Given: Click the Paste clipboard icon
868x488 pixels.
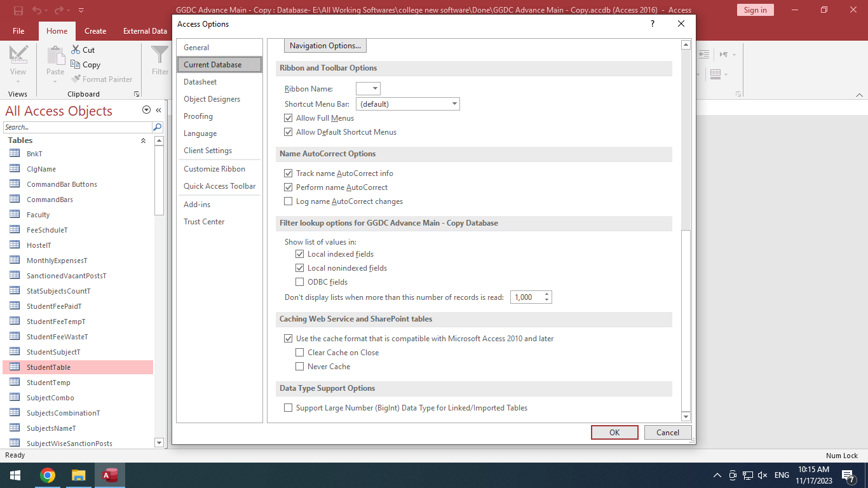Looking at the screenshot, I should [55, 55].
